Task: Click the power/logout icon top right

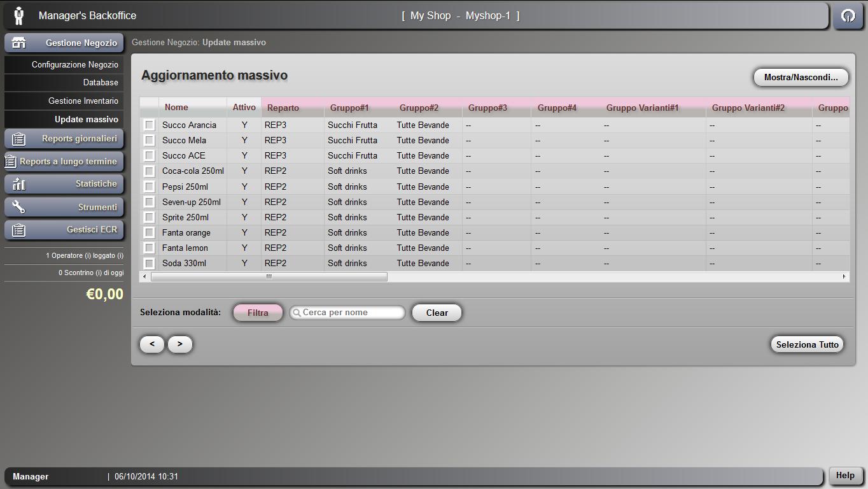Action: (848, 16)
